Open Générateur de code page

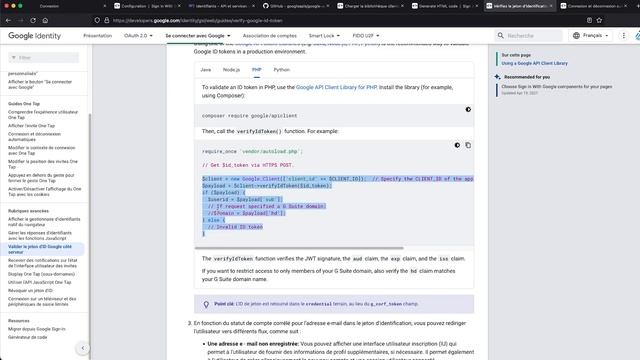(x=27, y=337)
